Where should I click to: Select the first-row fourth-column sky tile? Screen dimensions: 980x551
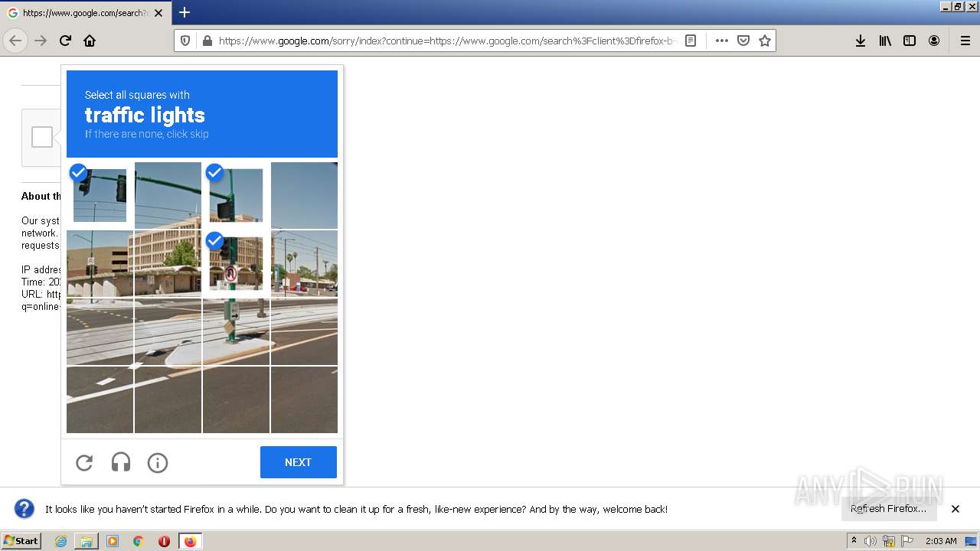click(304, 195)
